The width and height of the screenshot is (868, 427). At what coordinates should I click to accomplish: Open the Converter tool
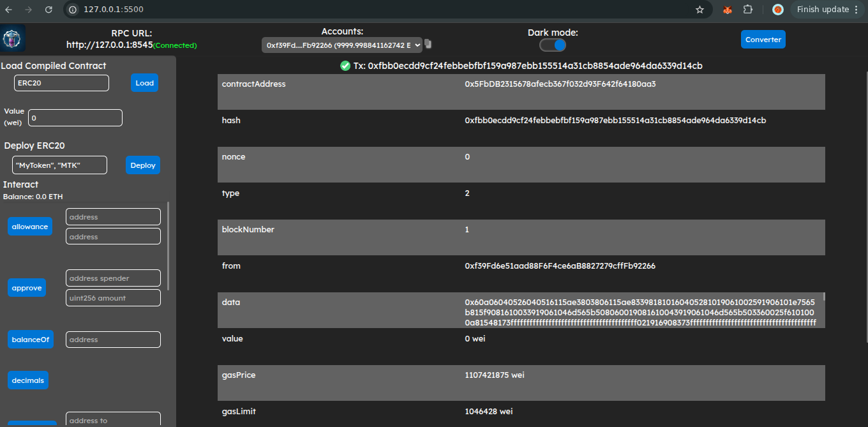(x=763, y=39)
